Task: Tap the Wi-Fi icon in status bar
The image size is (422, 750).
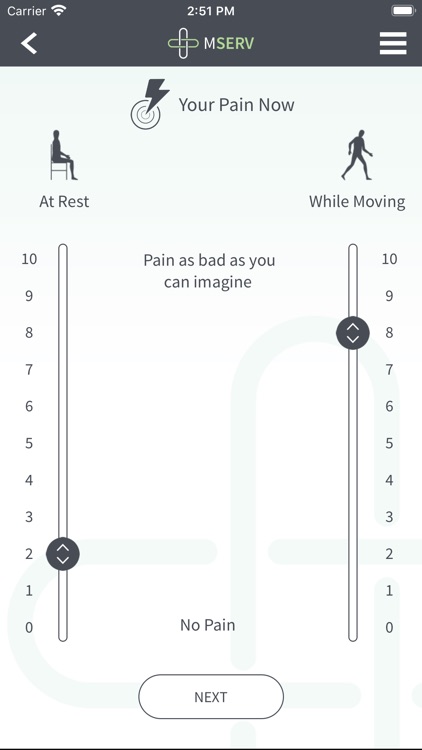Action: pos(59,11)
